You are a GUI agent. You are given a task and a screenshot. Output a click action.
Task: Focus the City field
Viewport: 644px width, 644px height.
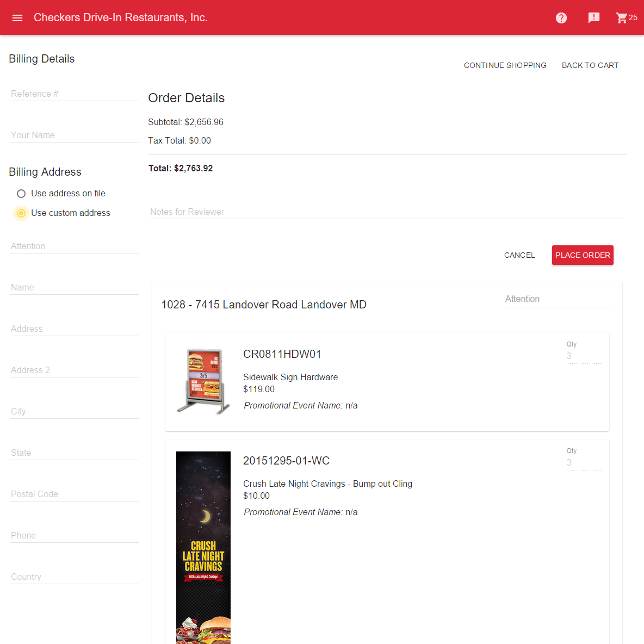tap(75, 412)
